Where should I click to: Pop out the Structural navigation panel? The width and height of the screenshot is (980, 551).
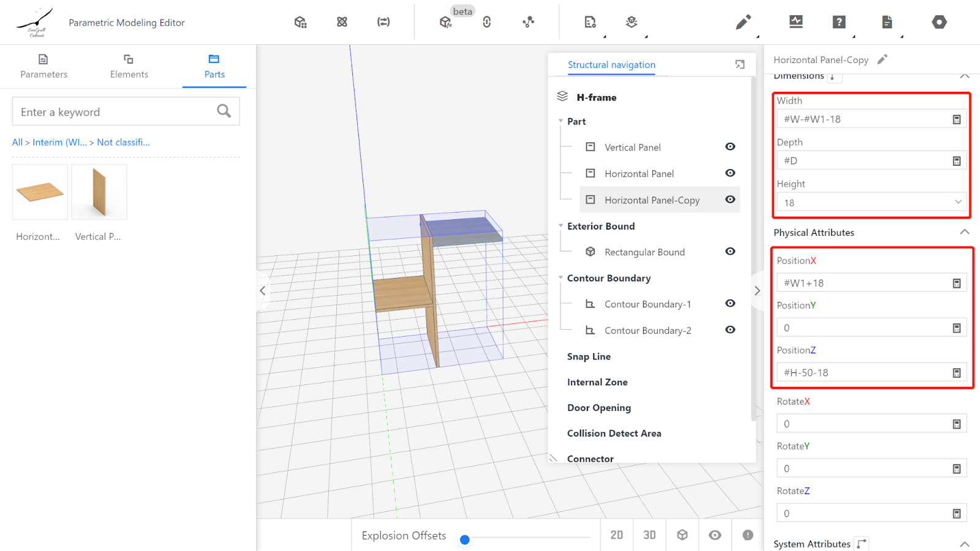click(740, 64)
